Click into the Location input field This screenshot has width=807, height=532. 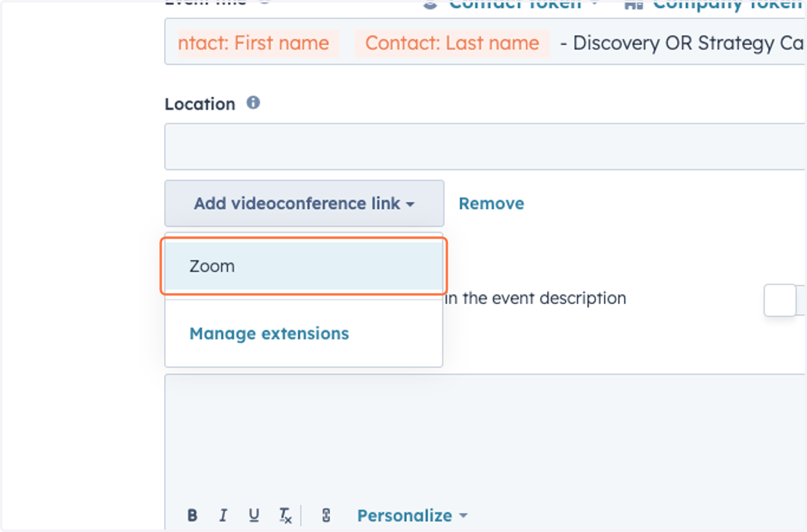pos(485,147)
